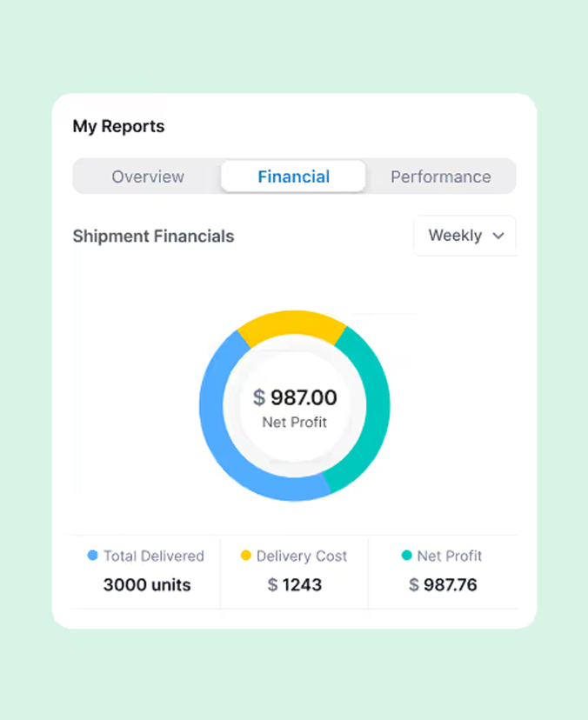Click the teal donut chart segment
This screenshot has width=588, height=720.
tap(371, 409)
